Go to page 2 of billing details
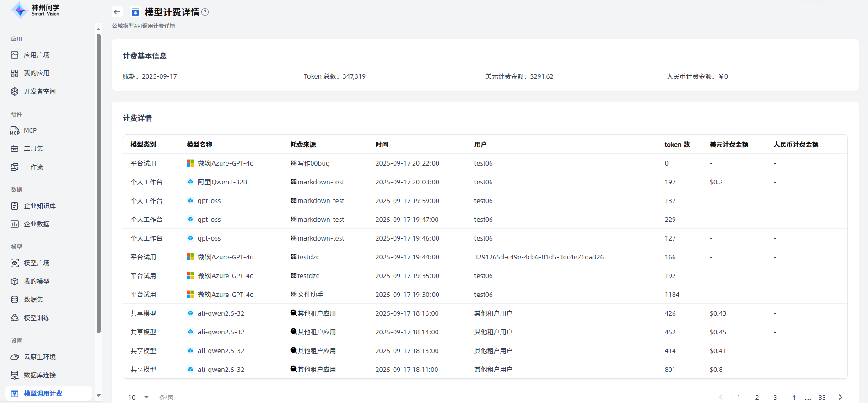The height and width of the screenshot is (403, 868). pos(757,397)
